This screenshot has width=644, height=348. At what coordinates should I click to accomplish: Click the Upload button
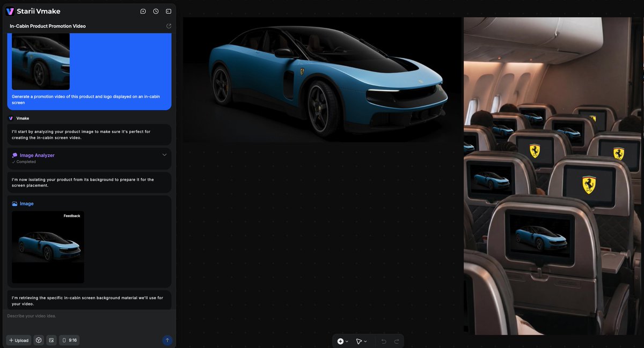(x=19, y=340)
